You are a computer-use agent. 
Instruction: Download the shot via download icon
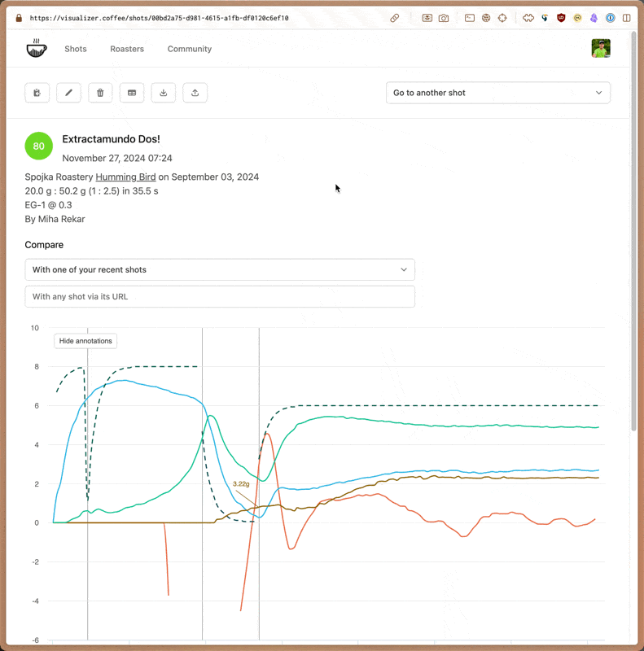[x=164, y=93]
